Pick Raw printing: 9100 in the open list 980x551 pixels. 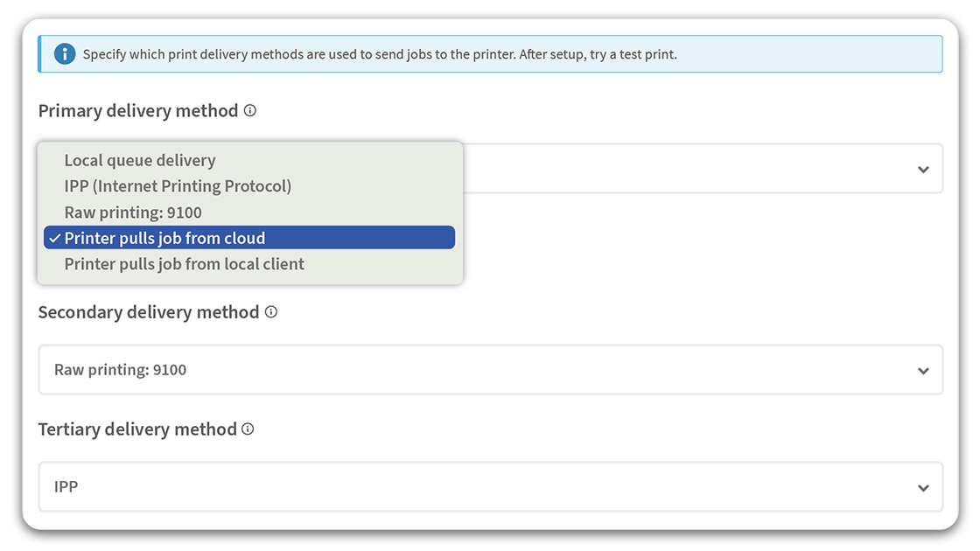(x=133, y=213)
